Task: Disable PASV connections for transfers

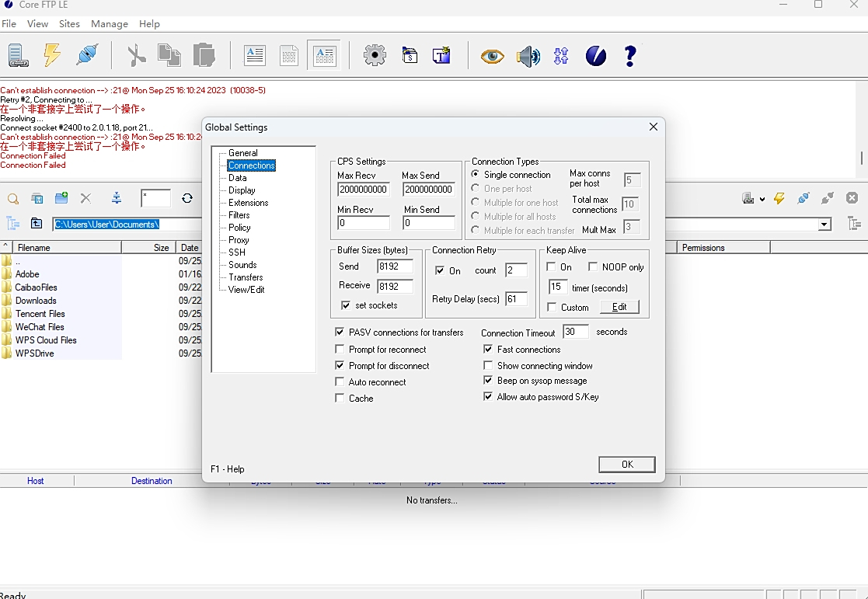Action: pyautogui.click(x=340, y=332)
